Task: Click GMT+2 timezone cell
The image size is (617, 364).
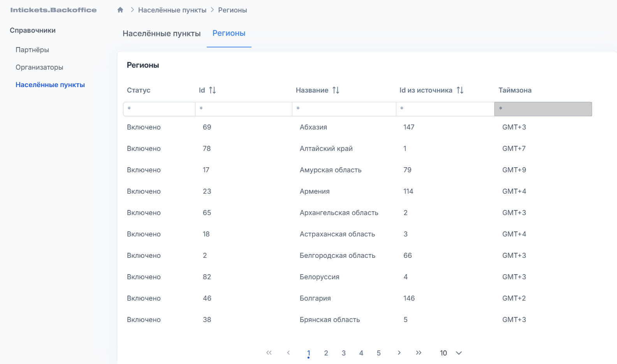Action: click(x=514, y=298)
